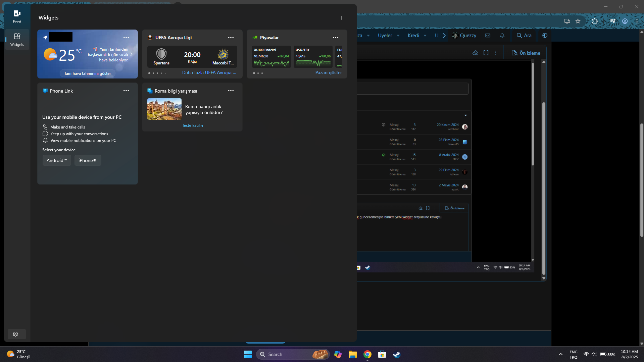Open Piyasalar widget more options menu
This screenshot has height=362, width=644.
336,38
